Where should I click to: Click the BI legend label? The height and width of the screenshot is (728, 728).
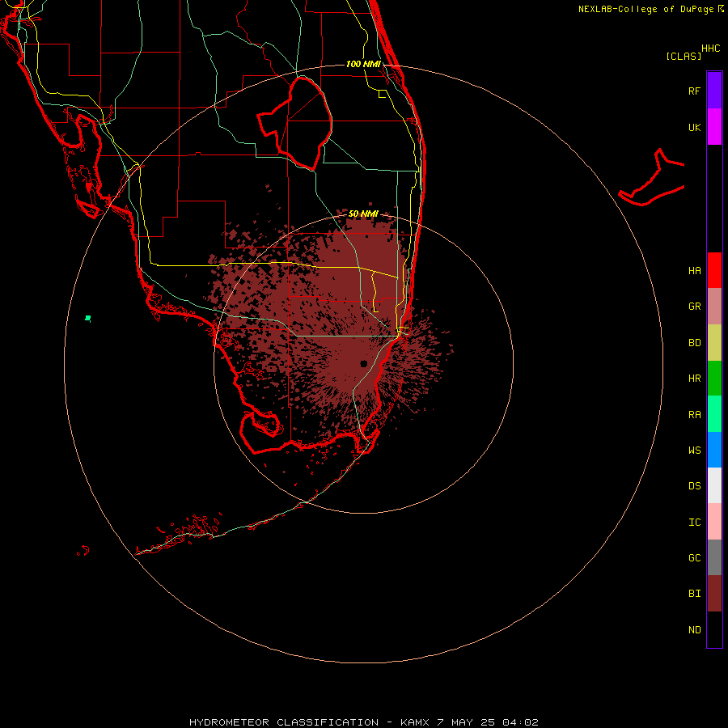pos(694,594)
